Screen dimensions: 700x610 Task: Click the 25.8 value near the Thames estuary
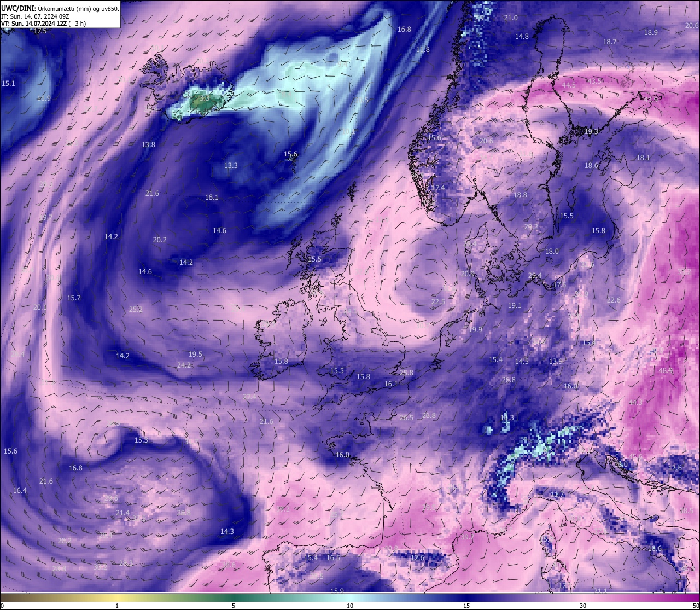click(406, 373)
